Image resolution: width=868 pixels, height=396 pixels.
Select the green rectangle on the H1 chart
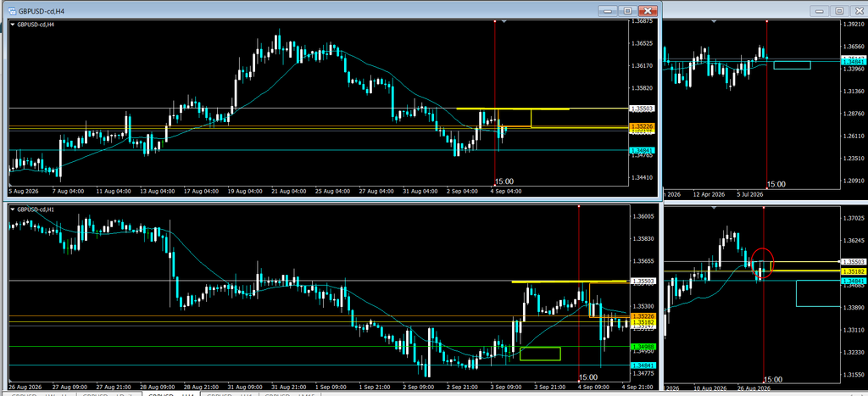click(x=540, y=354)
